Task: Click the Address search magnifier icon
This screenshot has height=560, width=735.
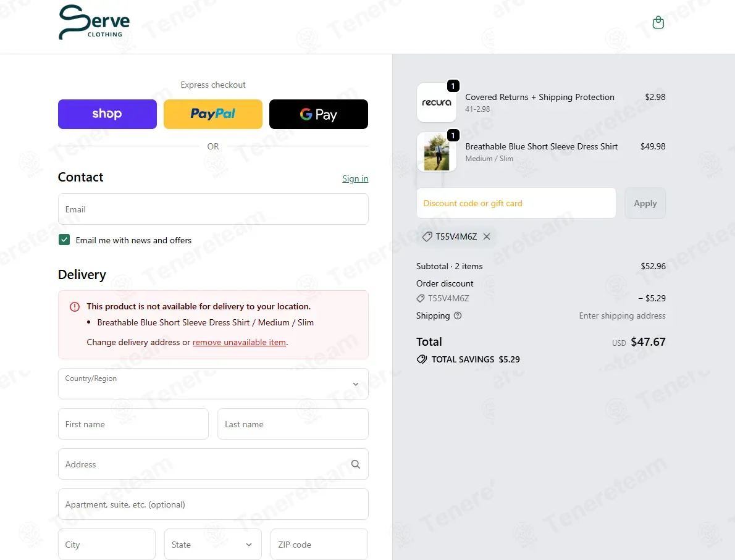Action: [x=356, y=464]
